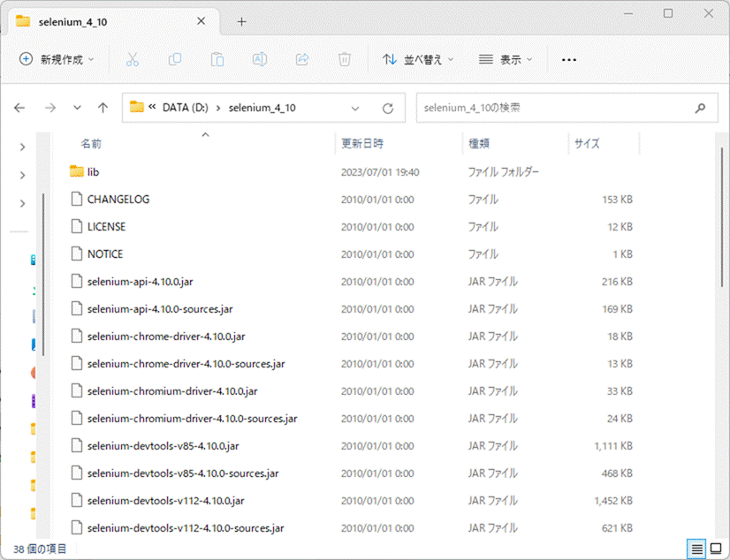Screen dimensions: 730x560
Task: Select selenium-chromium-driver-4.10.0-sources.jar file name
Action: pyautogui.click(x=193, y=419)
